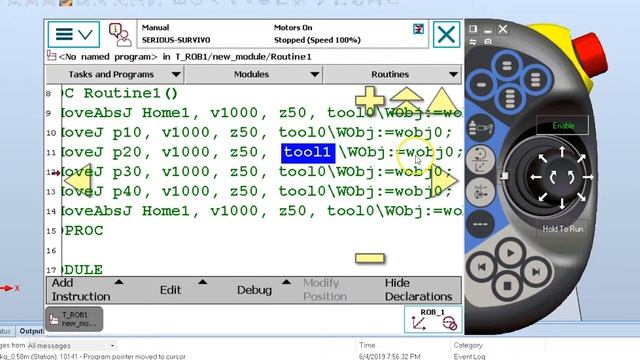Select the highlighted tool1 argument
Viewport: 640px width, 360px height.
(308, 153)
